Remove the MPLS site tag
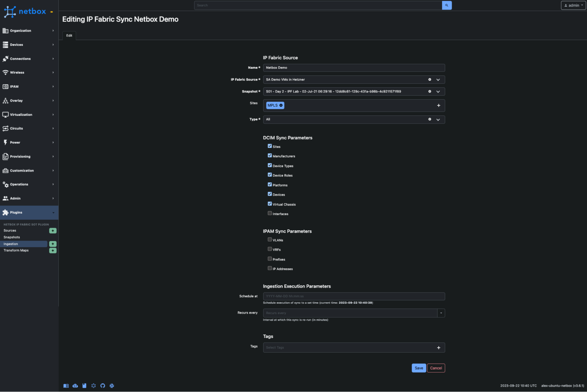587x392 pixels. coord(280,105)
